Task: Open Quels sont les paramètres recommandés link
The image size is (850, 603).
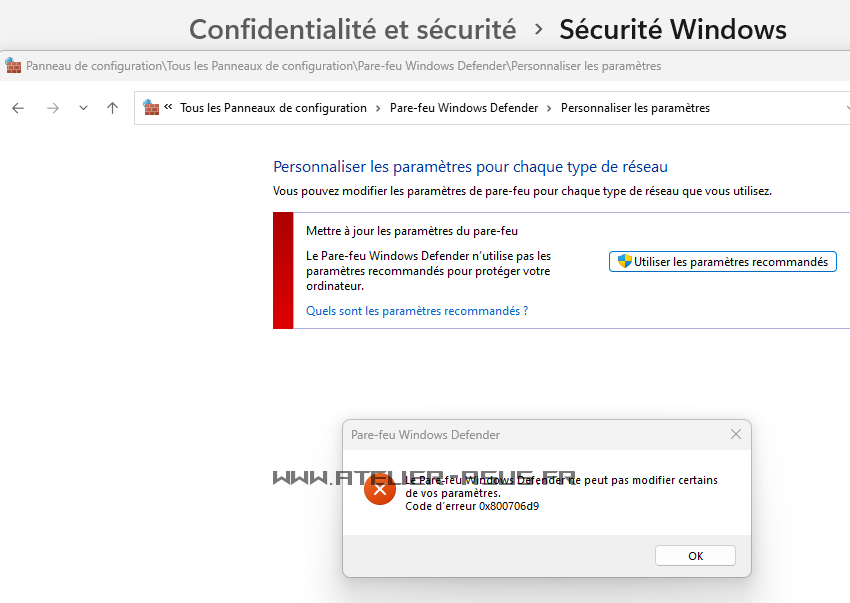Action: click(417, 311)
